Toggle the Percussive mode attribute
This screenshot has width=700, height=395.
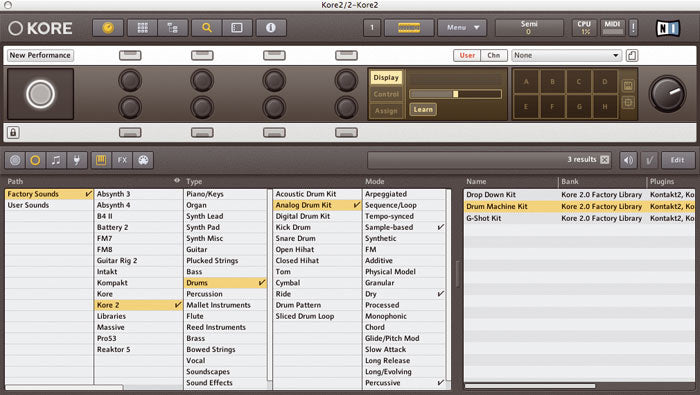click(x=404, y=383)
